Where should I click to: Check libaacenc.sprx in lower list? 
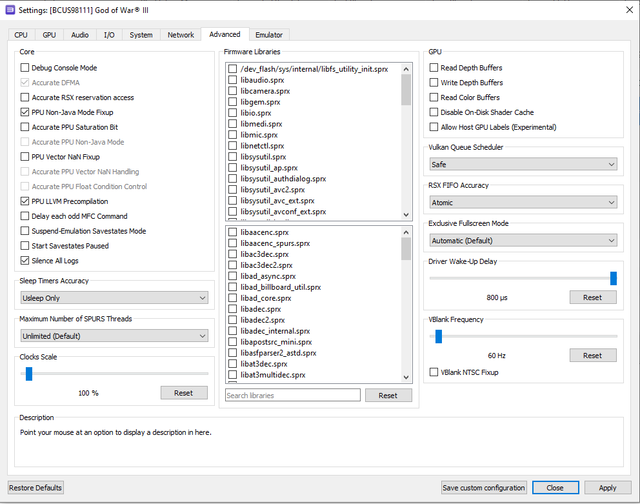point(233,232)
